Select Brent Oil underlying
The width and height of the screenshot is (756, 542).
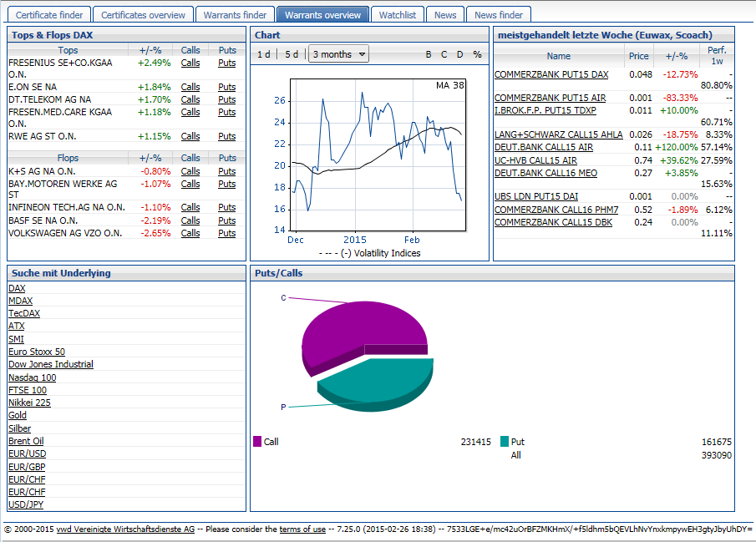tap(26, 441)
